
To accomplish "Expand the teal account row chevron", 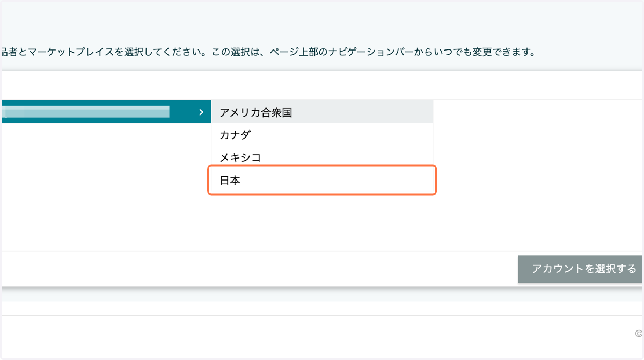I will point(201,112).
